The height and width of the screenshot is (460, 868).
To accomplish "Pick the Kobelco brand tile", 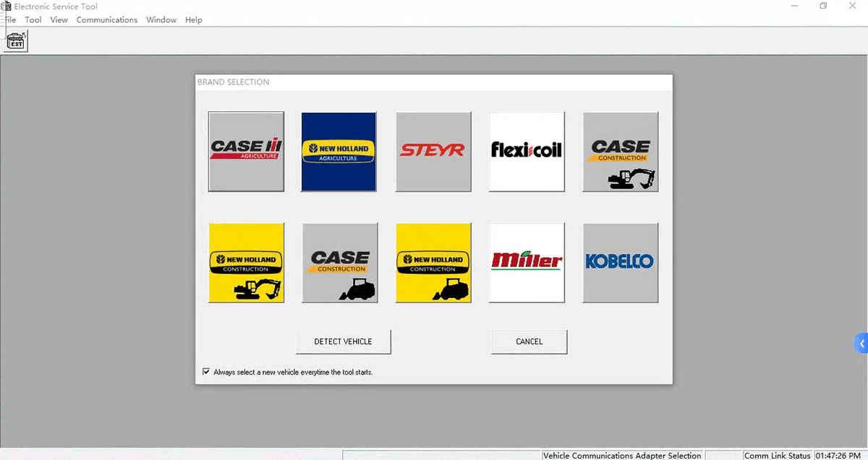I will tap(620, 263).
